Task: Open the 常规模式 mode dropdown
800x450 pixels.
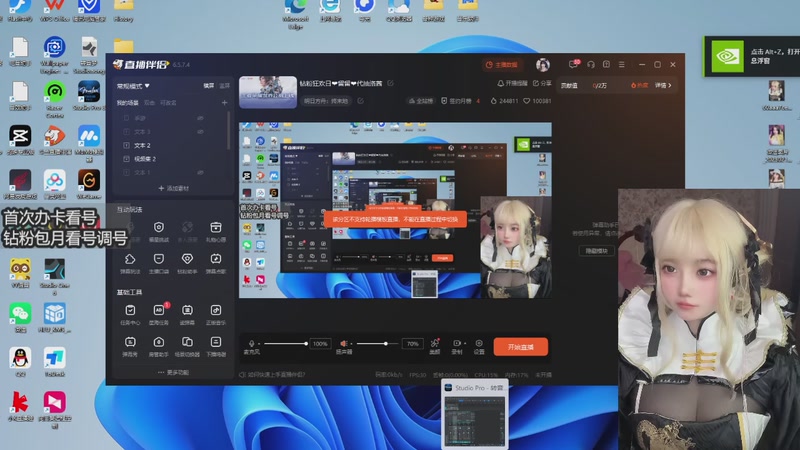Action: 133,86
